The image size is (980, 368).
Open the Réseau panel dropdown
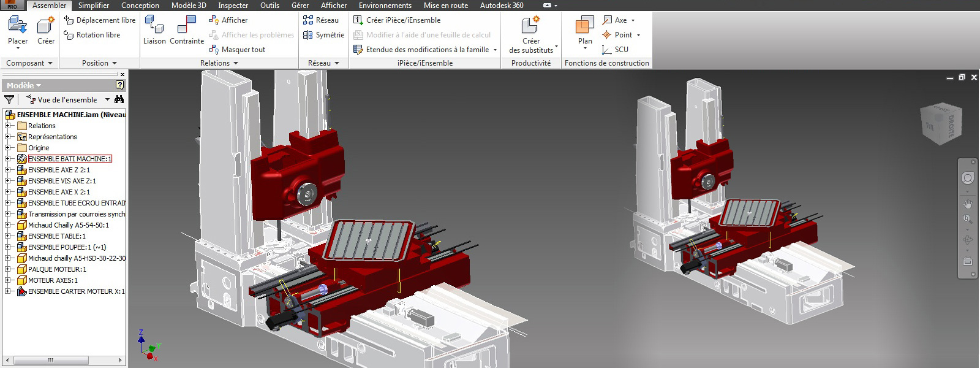click(337, 63)
